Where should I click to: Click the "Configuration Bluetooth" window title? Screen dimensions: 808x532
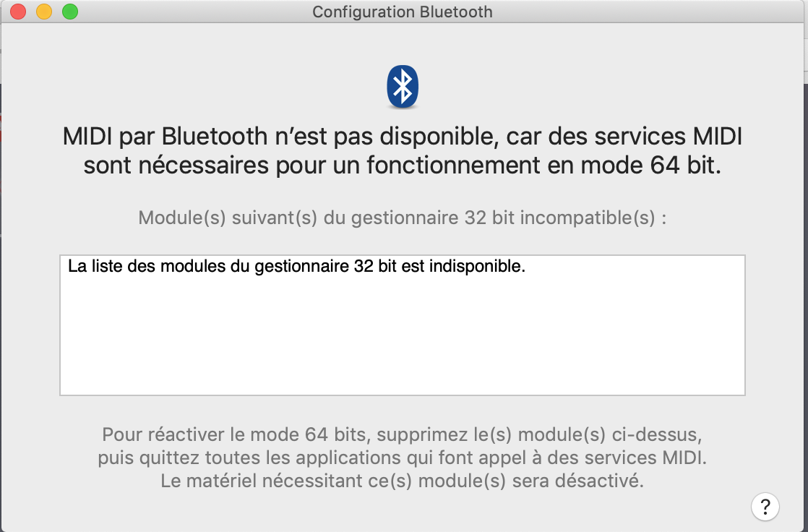click(x=403, y=12)
